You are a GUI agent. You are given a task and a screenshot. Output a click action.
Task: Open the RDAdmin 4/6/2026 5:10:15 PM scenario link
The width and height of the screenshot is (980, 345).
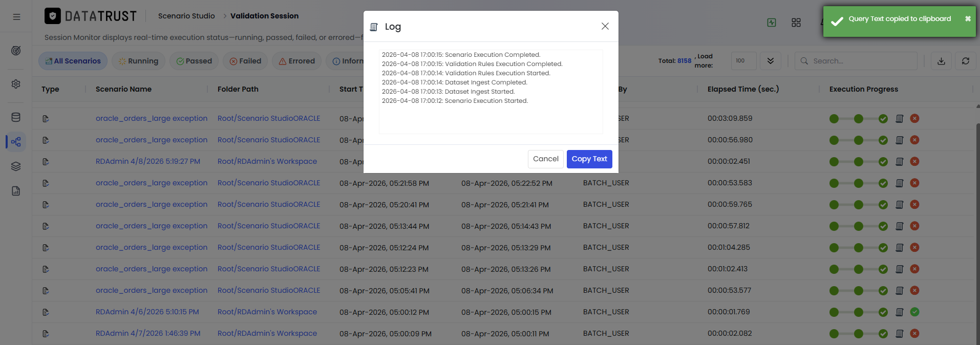point(147,312)
